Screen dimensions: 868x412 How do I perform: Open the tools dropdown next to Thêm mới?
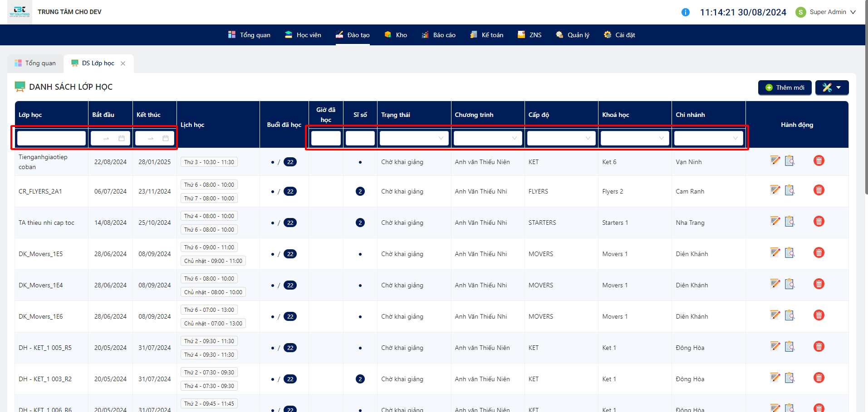click(832, 87)
